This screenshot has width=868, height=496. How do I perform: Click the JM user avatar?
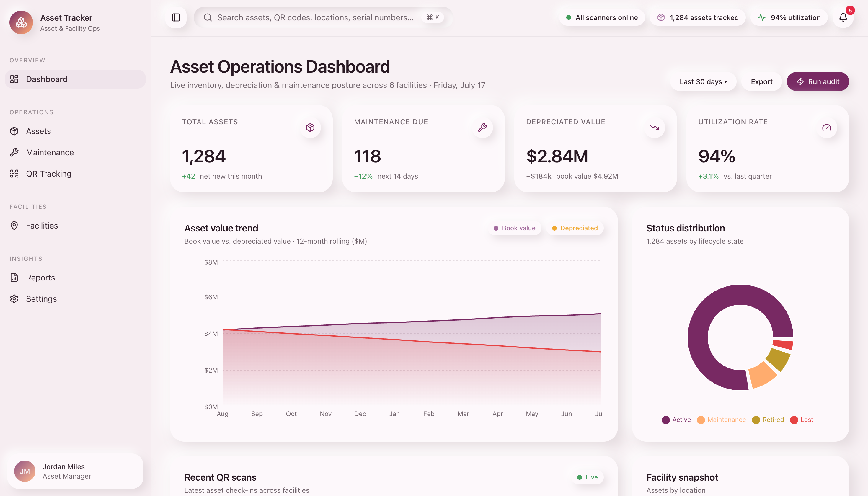coord(25,471)
